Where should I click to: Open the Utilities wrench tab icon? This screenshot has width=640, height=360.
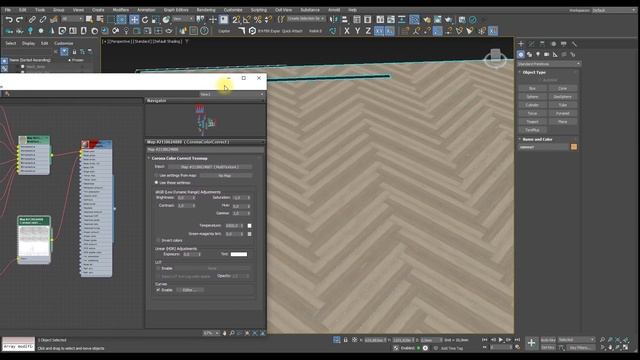coord(574,44)
